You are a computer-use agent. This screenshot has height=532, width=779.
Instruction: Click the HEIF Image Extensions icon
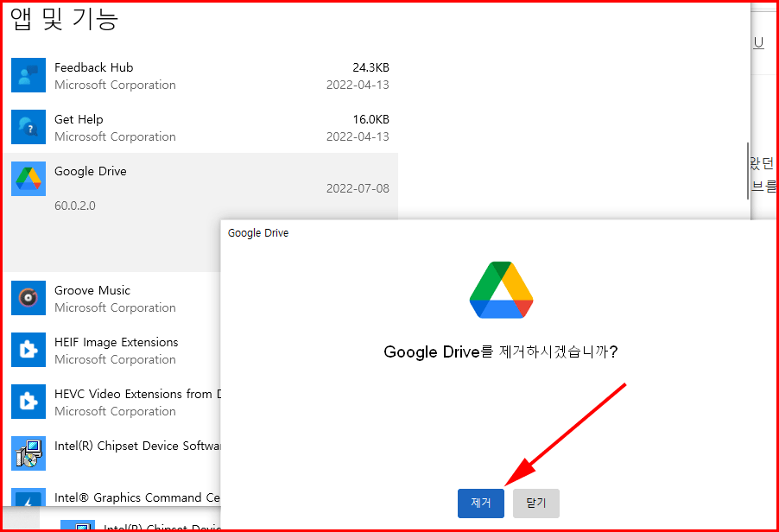(28, 350)
